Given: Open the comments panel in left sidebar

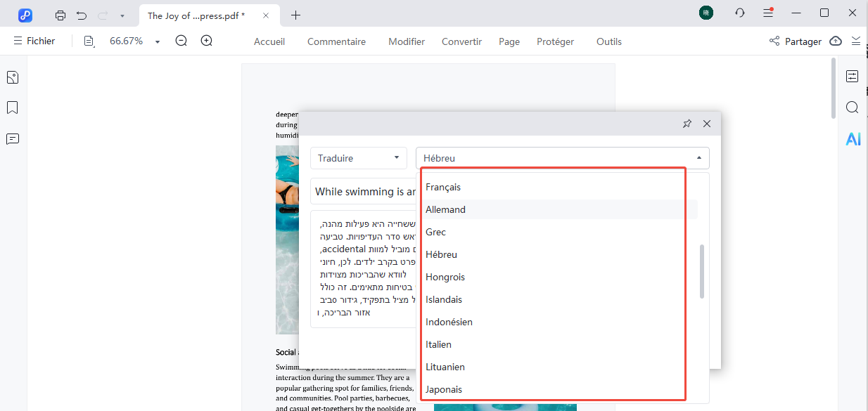Looking at the screenshot, I should click(12, 138).
